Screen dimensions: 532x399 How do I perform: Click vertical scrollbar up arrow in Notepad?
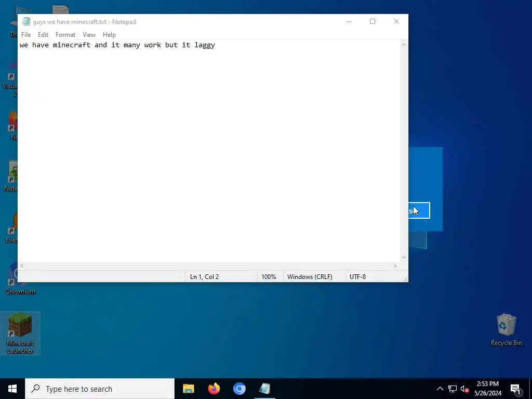pos(404,45)
